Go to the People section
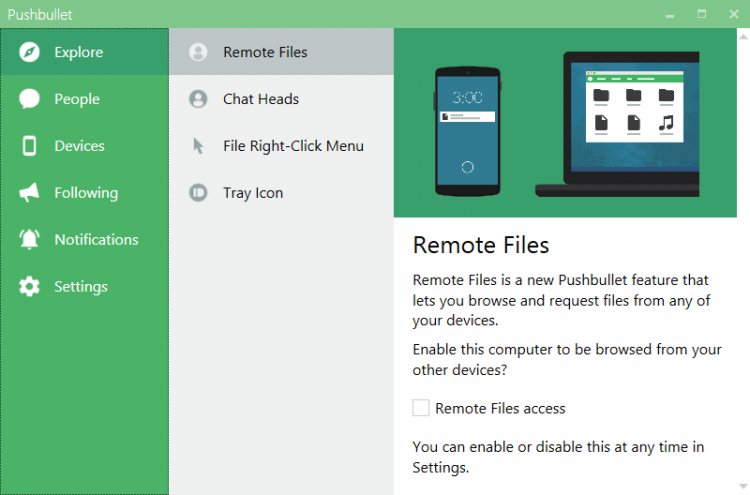Viewport: 750px width, 495px height. click(x=85, y=99)
